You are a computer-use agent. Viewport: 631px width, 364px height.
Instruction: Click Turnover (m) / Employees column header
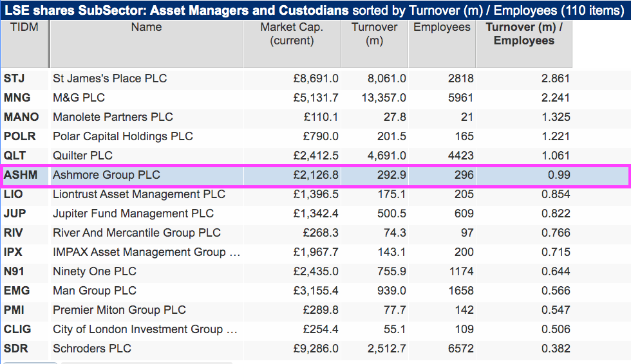(524, 44)
